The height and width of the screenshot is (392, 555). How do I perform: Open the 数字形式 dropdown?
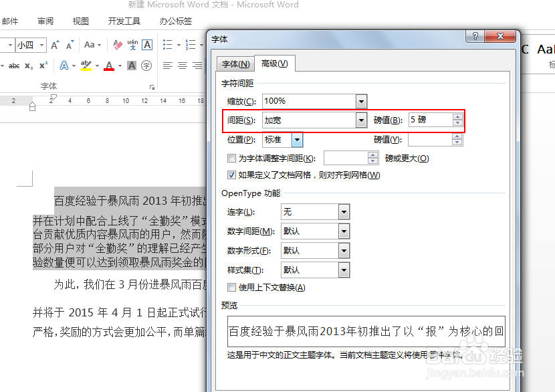(x=344, y=251)
